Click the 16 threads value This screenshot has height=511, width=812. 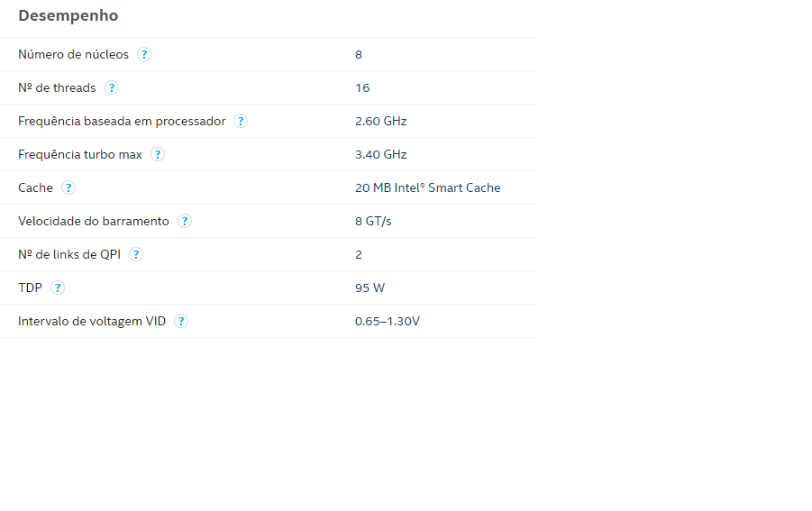pos(362,87)
